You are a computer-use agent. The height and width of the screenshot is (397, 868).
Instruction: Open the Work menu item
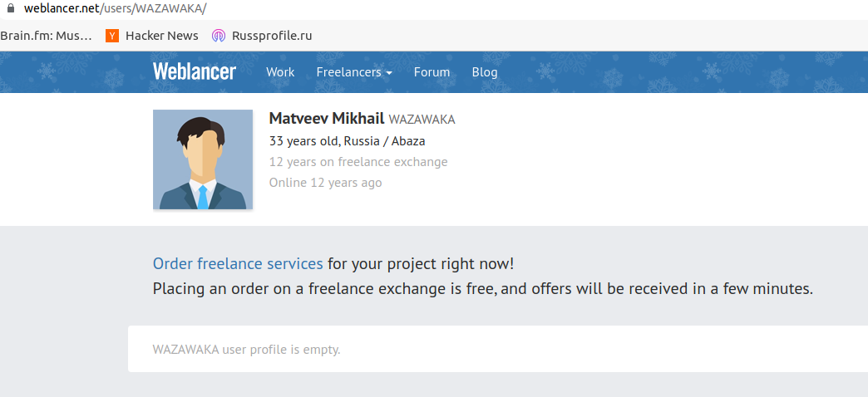click(280, 72)
